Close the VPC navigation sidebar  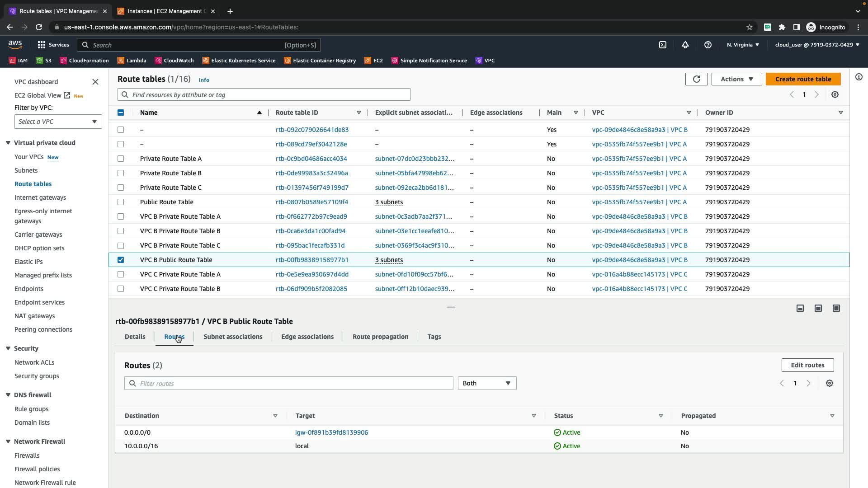point(95,82)
